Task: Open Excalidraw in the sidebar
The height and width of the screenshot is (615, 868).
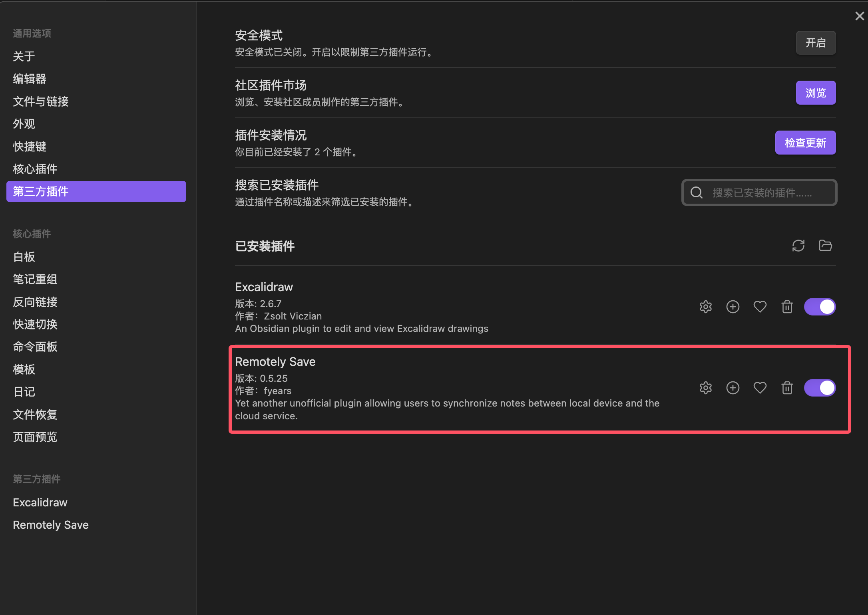Action: (96, 502)
